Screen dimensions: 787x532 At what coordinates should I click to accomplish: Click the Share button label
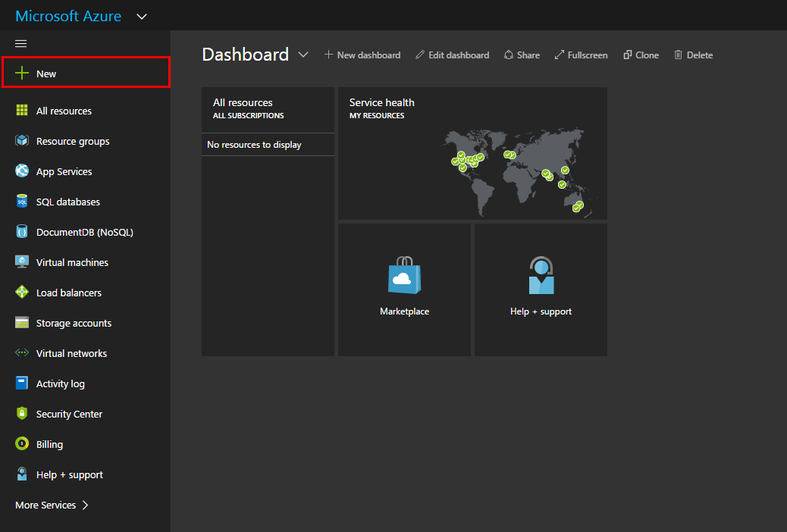[528, 55]
